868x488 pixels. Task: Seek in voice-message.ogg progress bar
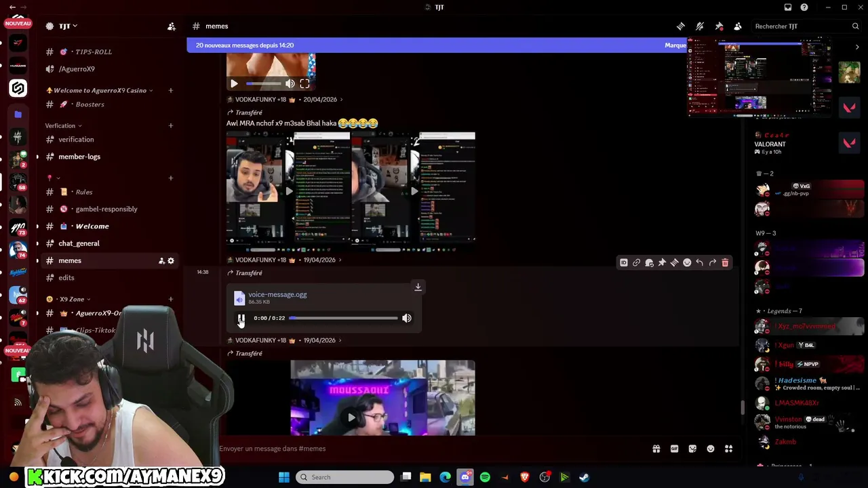pyautogui.click(x=344, y=318)
